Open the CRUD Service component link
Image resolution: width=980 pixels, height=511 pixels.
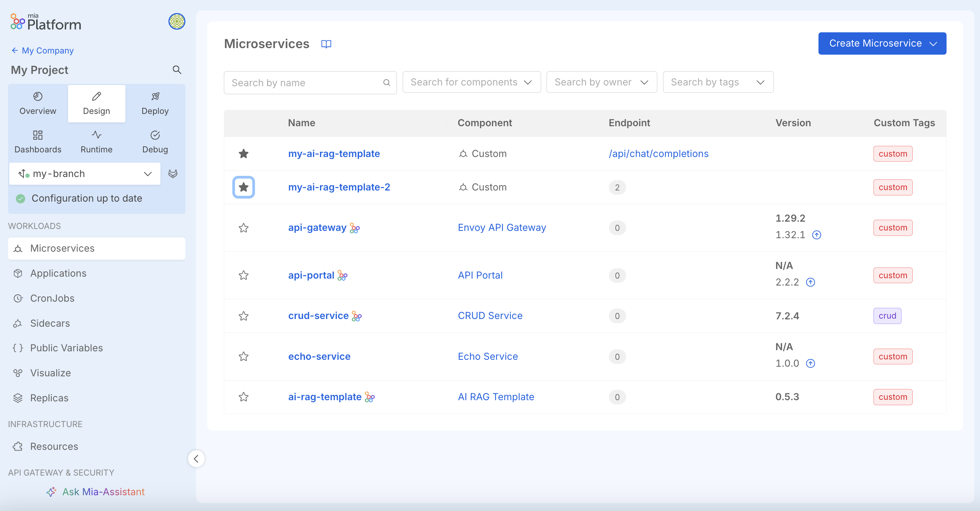(x=490, y=316)
